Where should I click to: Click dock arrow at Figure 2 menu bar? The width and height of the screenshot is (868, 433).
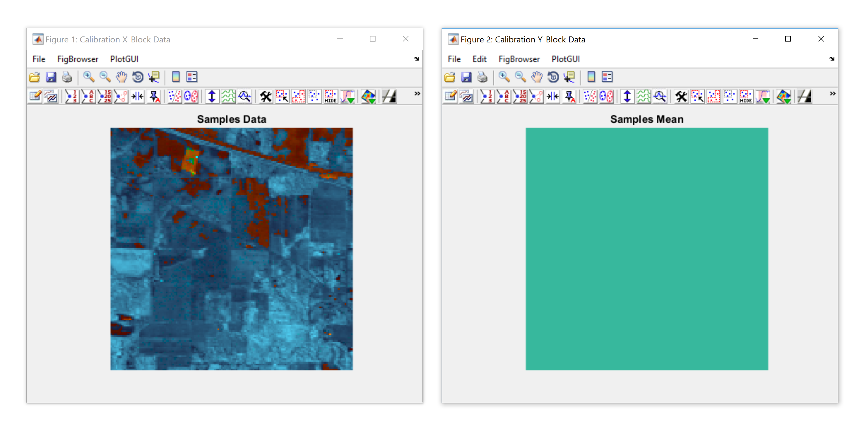coord(832,59)
